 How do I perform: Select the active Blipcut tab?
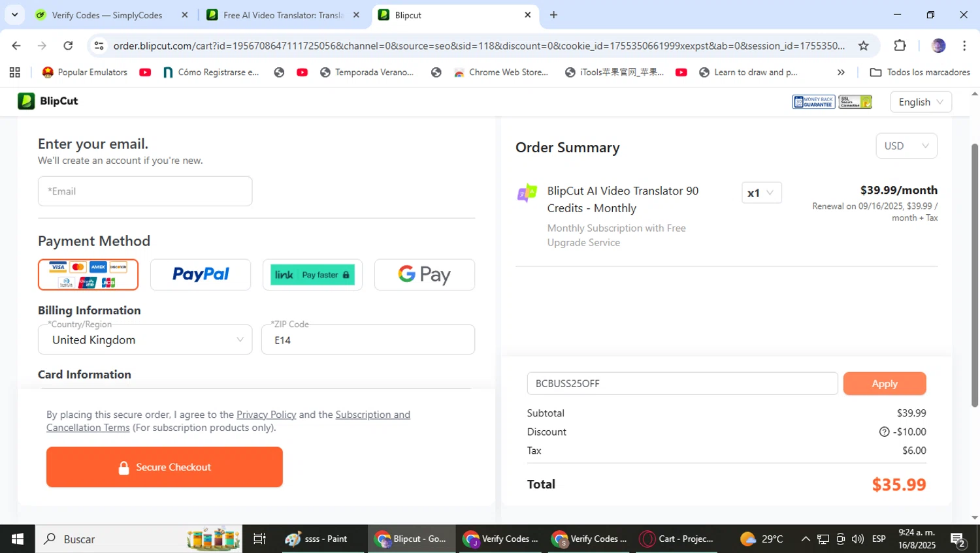tap(455, 15)
